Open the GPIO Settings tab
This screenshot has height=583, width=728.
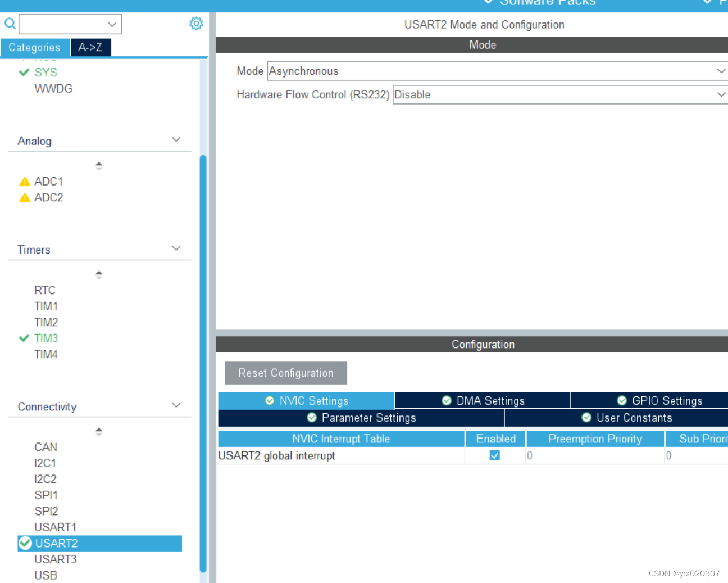click(649, 401)
